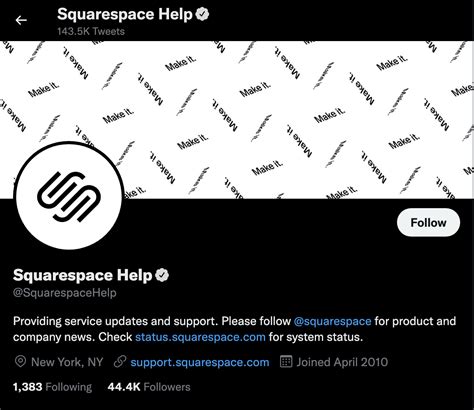Click the verified badge in the header
Viewport: 474px width, 410px height.
(202, 15)
